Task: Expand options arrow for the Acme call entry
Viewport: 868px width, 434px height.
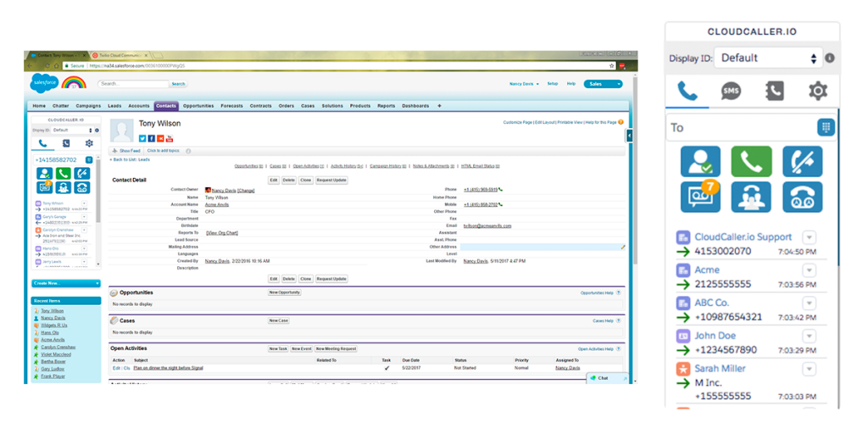Action: (810, 270)
